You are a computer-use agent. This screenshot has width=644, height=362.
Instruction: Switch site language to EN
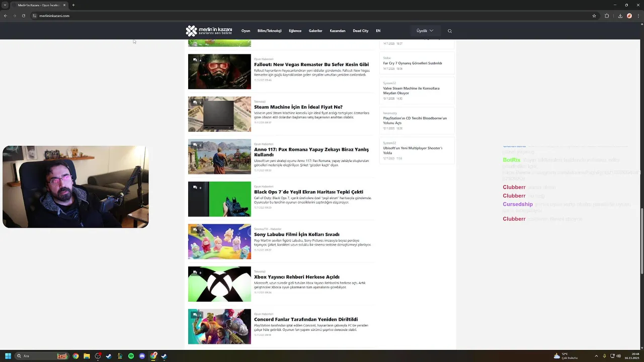[x=378, y=31]
